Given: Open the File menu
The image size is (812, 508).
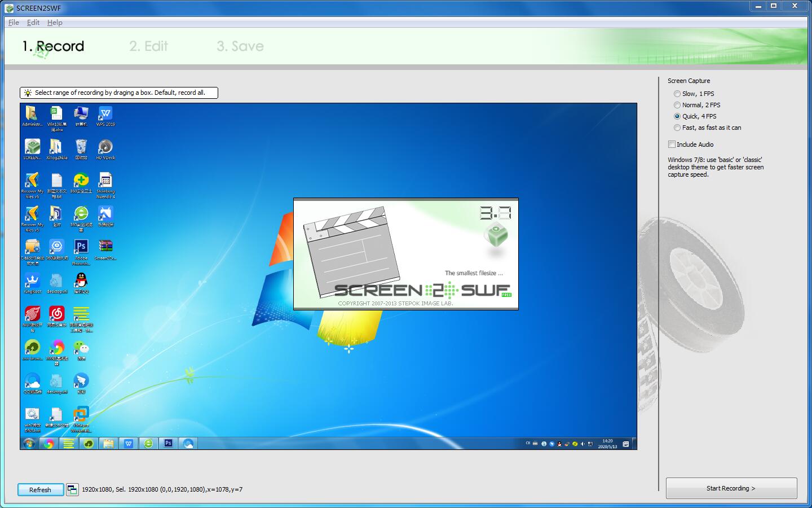Looking at the screenshot, I should click(13, 23).
